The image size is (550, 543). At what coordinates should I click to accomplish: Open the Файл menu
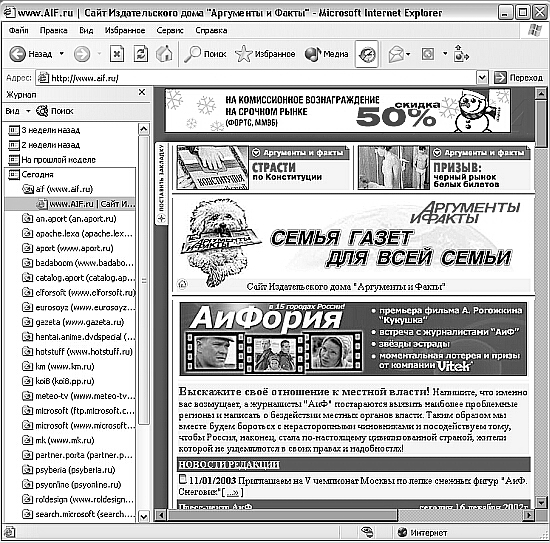(19, 31)
